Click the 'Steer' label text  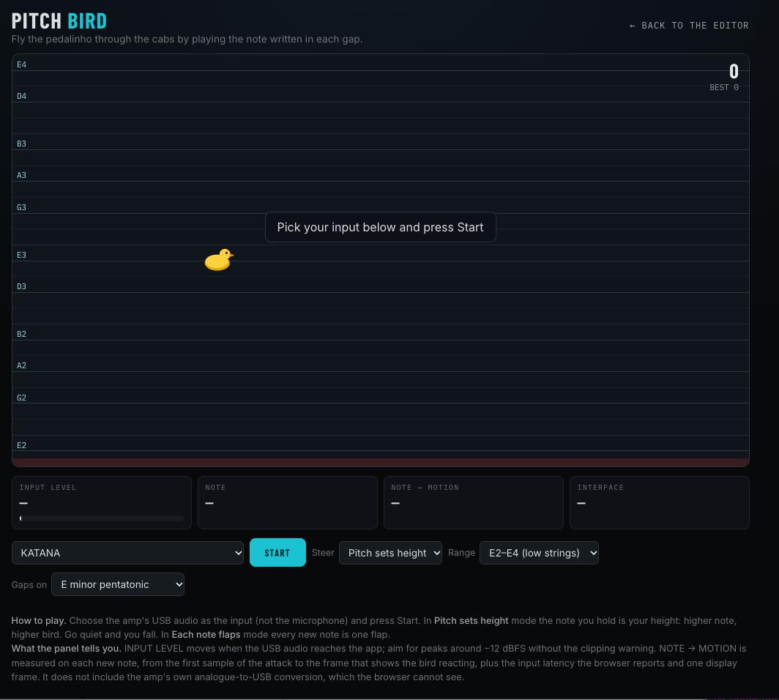tap(323, 552)
